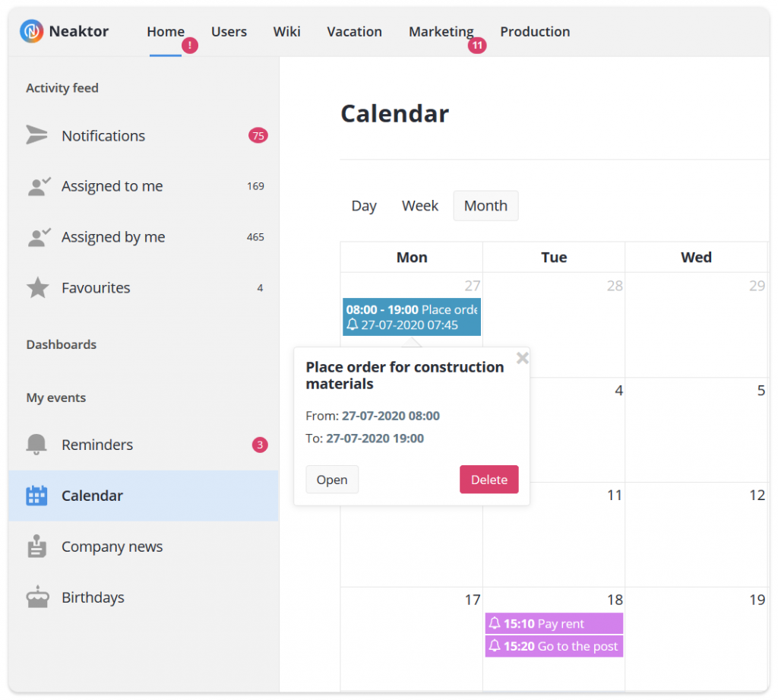Screen dimensions: 778x700
Task: Switch calendar to Day view
Action: tap(364, 205)
